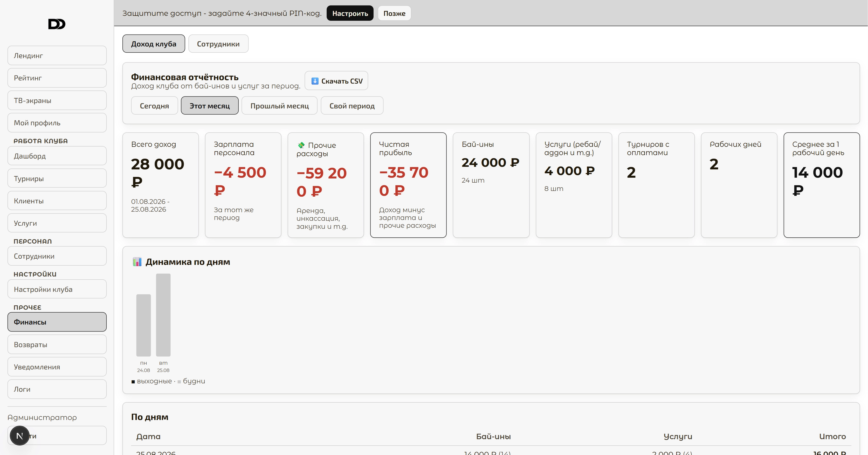Select the Прошлый месяц period filter
Image resolution: width=868 pixels, height=455 pixels.
[279, 106]
